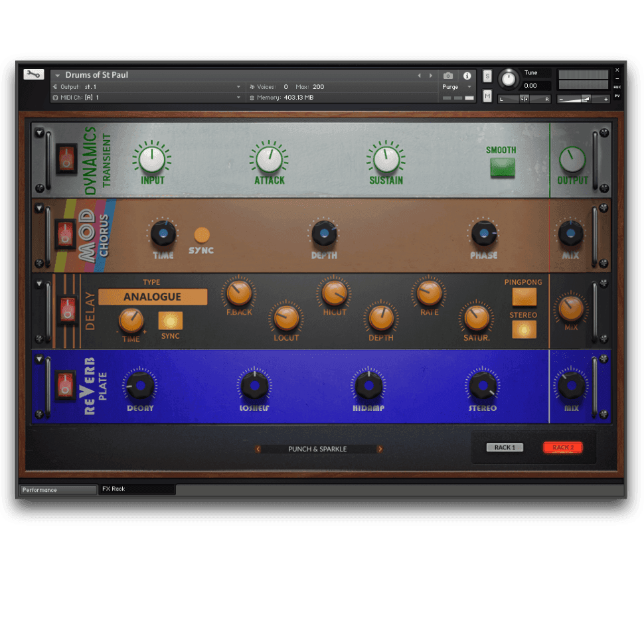Open the wrench instrument edit mode
The width and height of the screenshot is (644, 644).
point(34,74)
